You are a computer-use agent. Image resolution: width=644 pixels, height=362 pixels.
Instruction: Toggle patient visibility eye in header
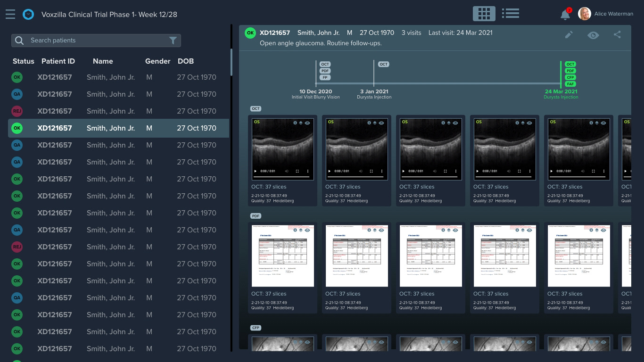tap(593, 35)
